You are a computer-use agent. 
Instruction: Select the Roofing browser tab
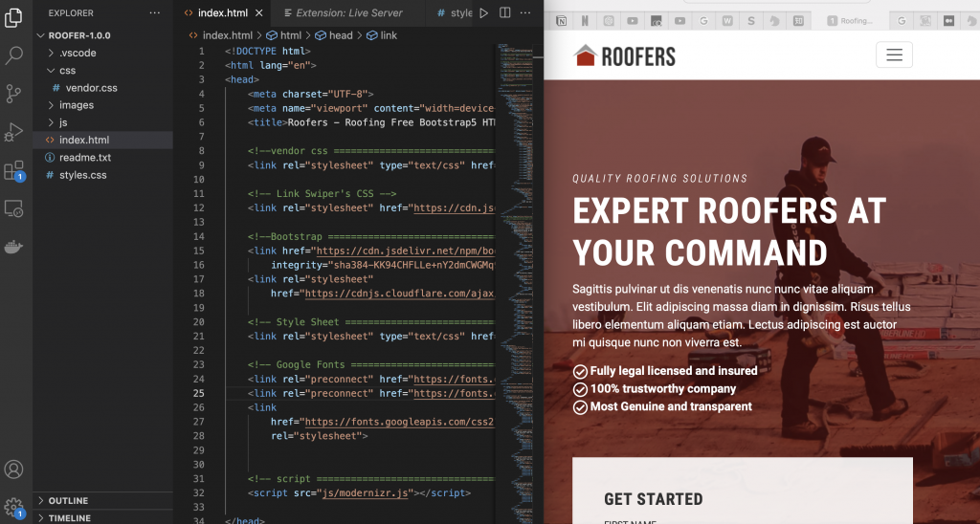(x=850, y=21)
